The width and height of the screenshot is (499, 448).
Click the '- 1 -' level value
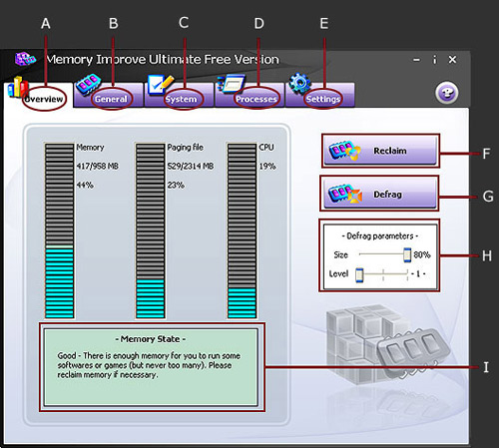point(418,273)
